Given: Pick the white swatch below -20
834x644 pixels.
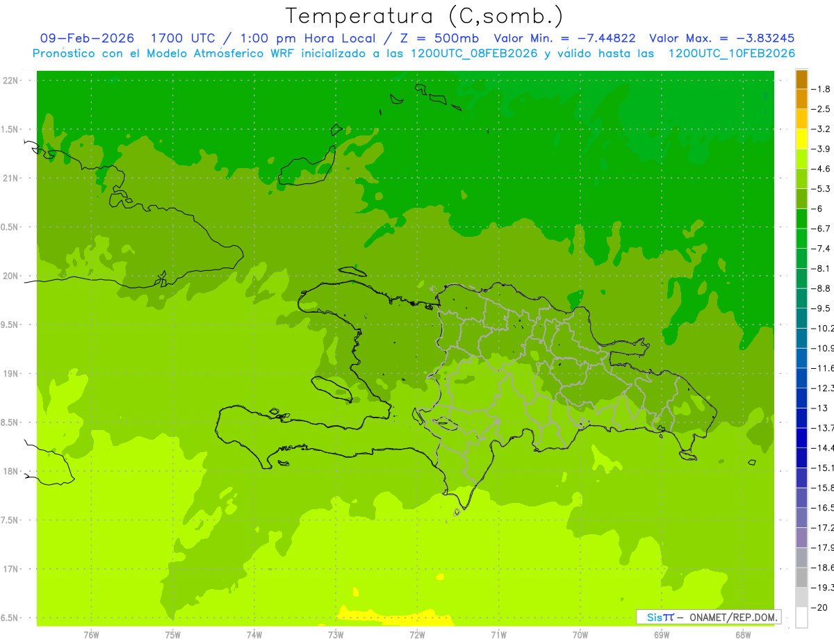Looking at the screenshot, I should click(x=801, y=618).
